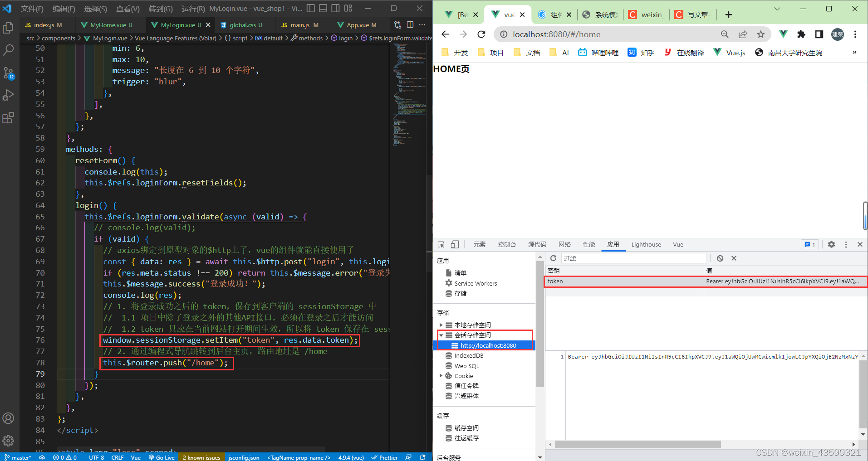This screenshot has width=868, height=461.
Task: Open a new Chrome tab
Action: tap(729, 15)
